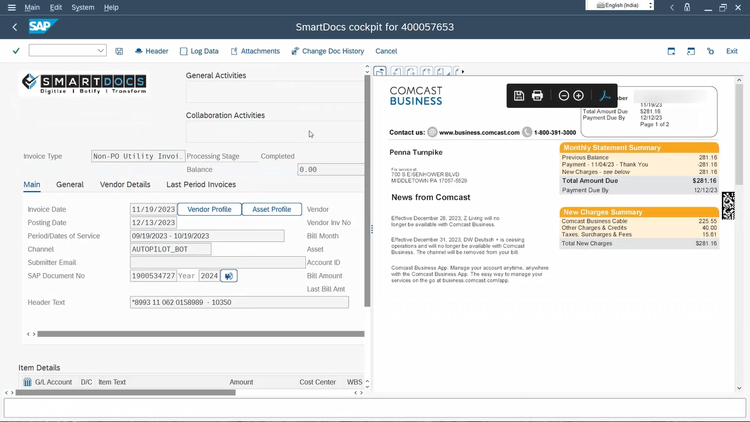Zoom out the PDF with the minus icon
Image resolution: width=750 pixels, height=422 pixels.
coord(563,96)
